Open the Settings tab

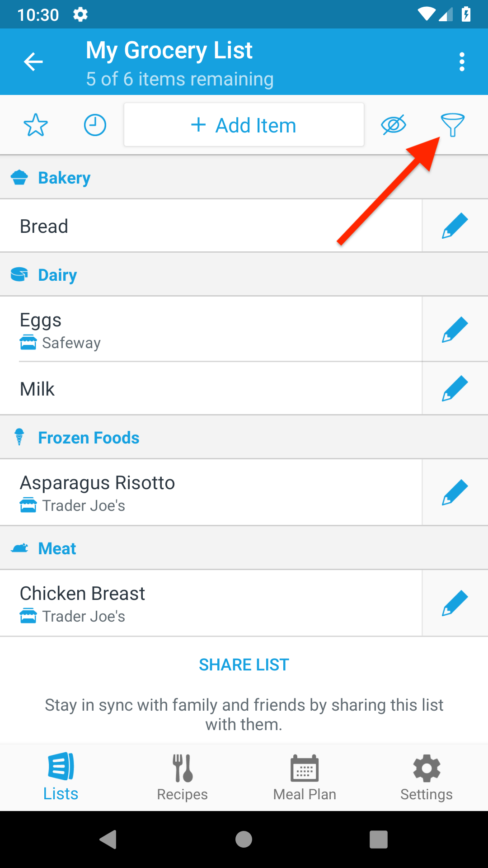[x=427, y=777]
